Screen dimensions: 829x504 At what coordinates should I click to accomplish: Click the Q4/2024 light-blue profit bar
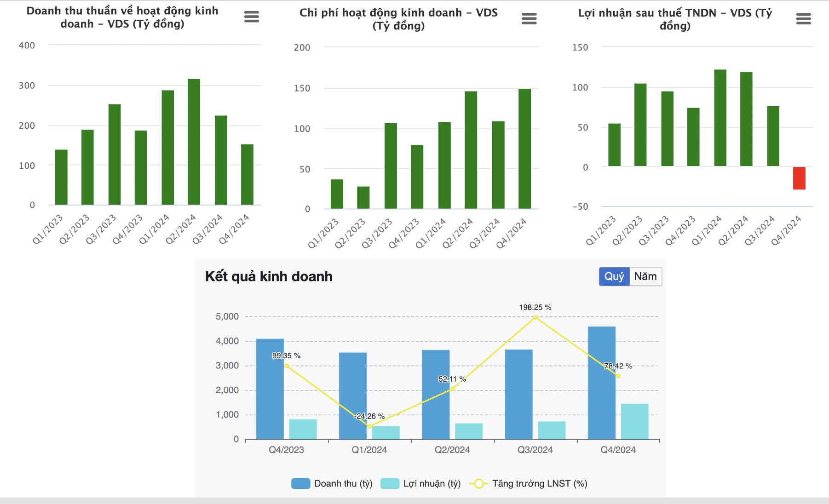(x=634, y=422)
